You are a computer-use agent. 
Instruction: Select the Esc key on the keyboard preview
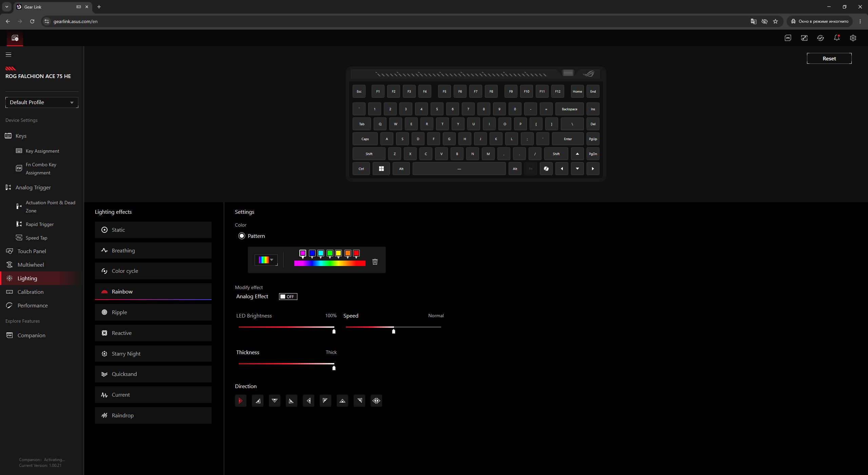(359, 91)
